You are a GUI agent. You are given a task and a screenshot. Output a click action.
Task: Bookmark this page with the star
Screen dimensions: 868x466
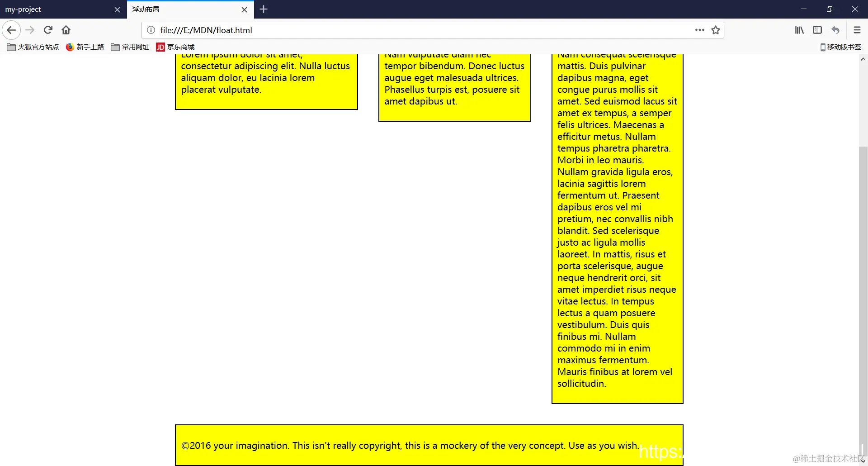716,30
